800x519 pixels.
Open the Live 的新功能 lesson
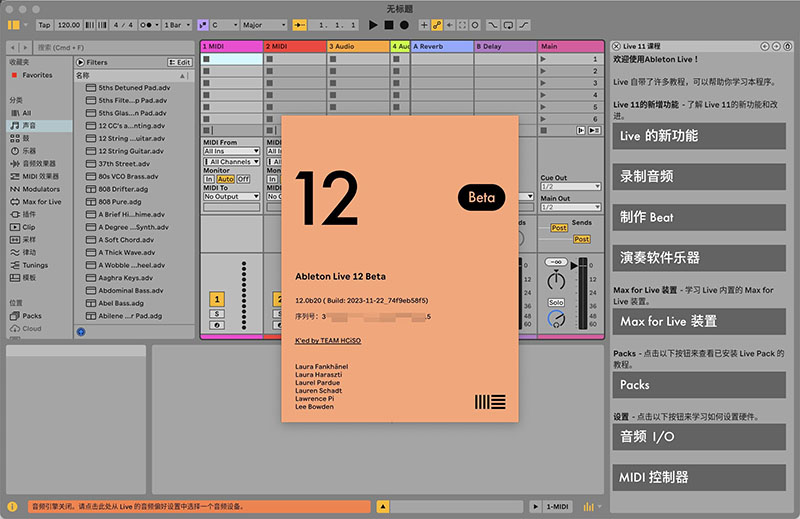pos(699,136)
